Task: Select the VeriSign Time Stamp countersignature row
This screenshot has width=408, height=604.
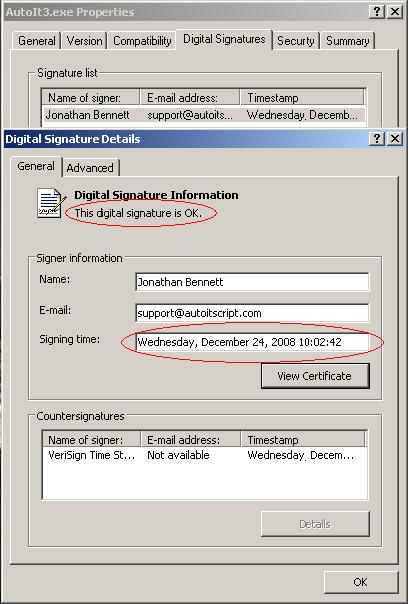Action: click(x=204, y=455)
